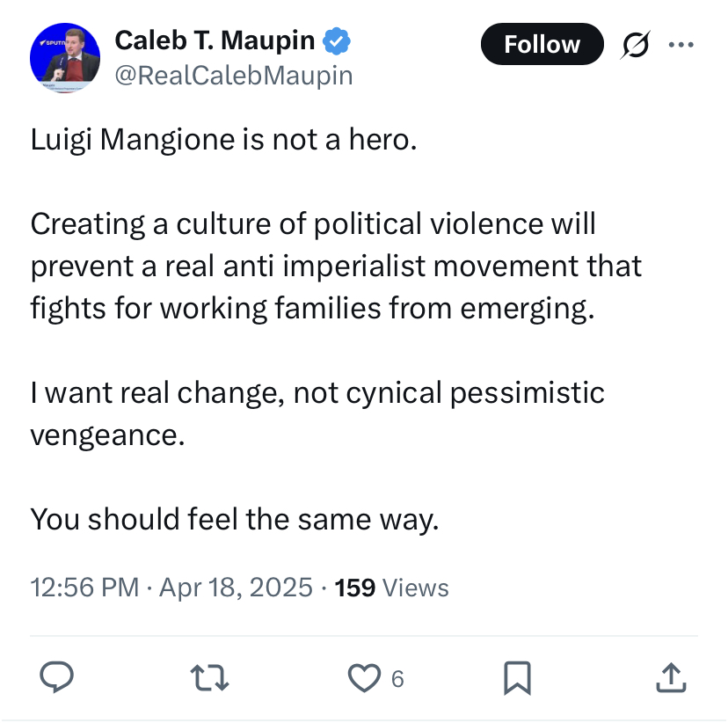Image resolution: width=728 pixels, height=723 pixels.
Task: Click the line "Luigi Mangione is not a hero."
Action: pos(224,140)
